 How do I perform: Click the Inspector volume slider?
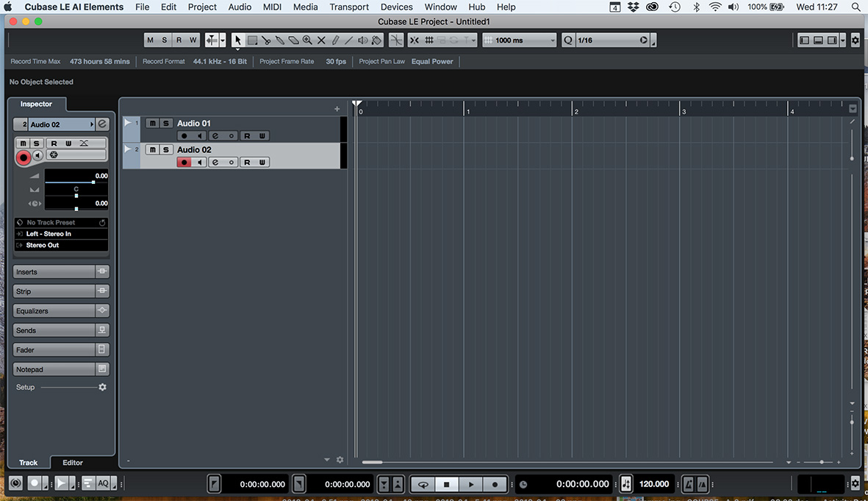[76, 182]
